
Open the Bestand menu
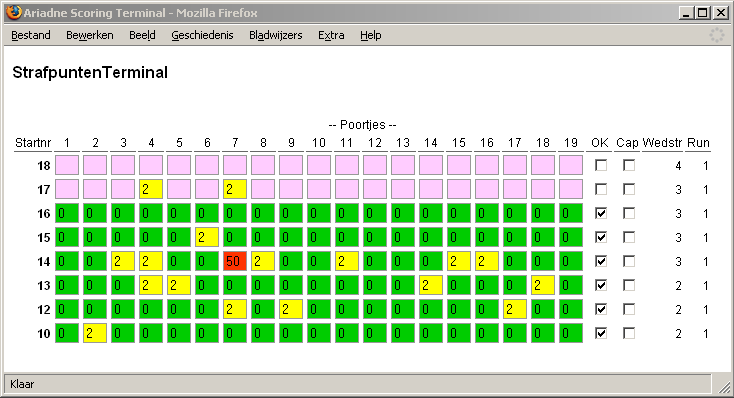(31, 35)
